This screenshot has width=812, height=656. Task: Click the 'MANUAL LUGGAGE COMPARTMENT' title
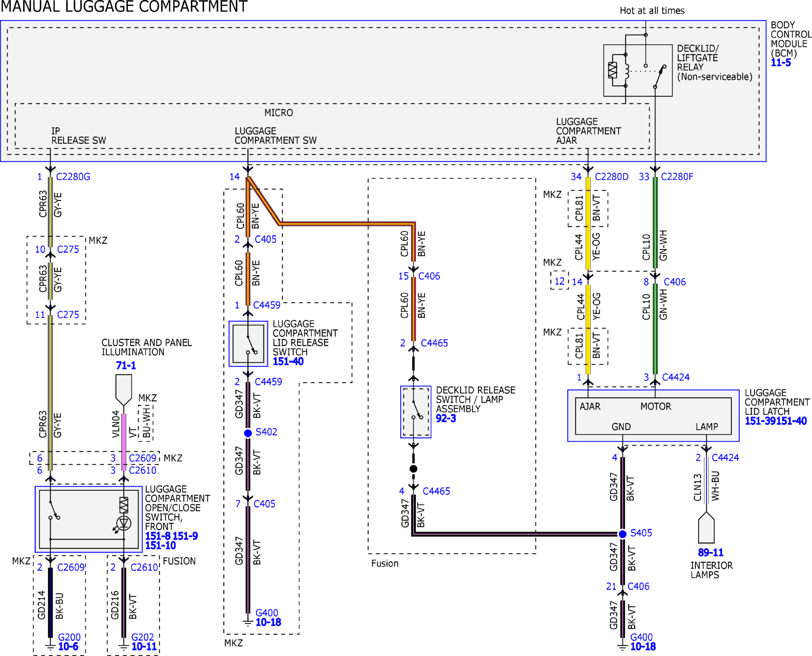point(124,6)
